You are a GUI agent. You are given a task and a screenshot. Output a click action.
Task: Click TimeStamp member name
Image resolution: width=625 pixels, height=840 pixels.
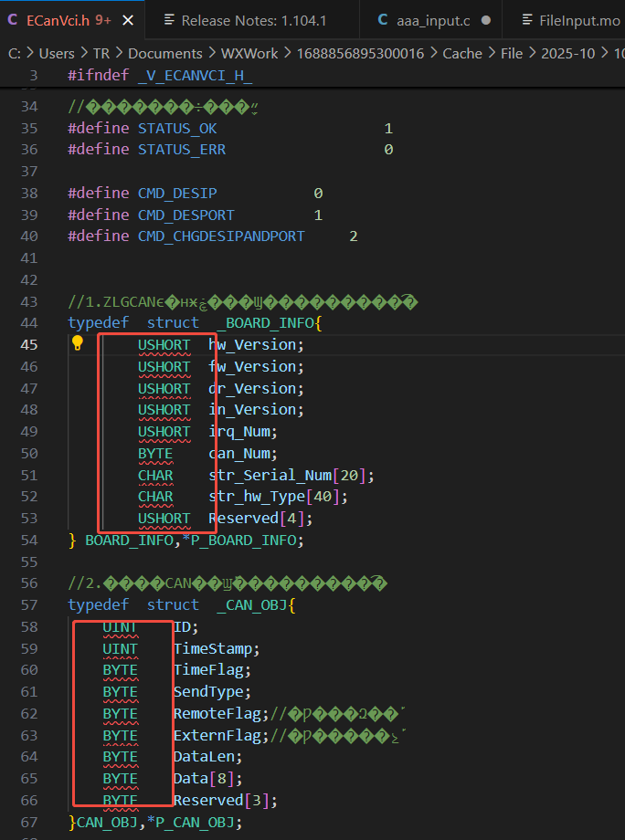click(x=213, y=649)
